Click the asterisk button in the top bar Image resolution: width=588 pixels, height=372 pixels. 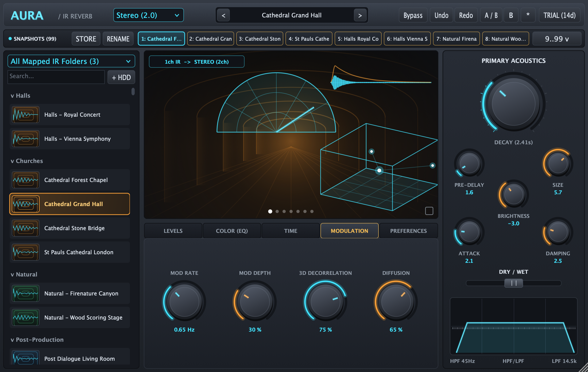528,15
